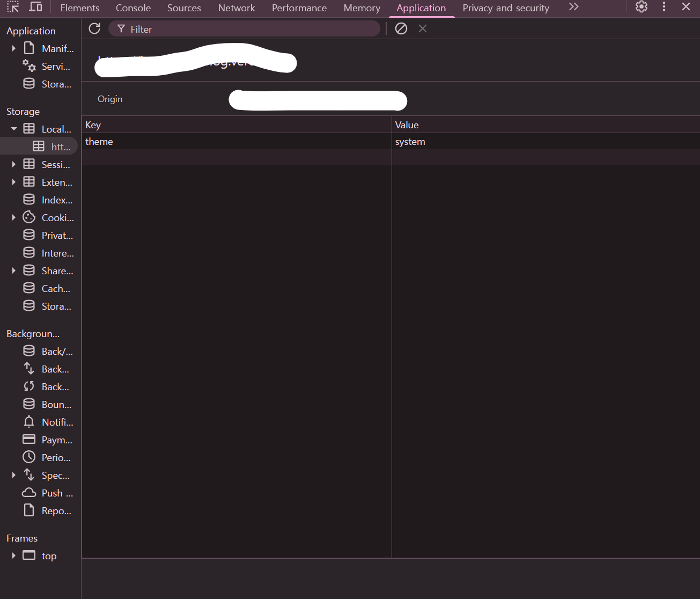Open the IndexedDB database icon
This screenshot has width=700, height=599.
pos(29,199)
